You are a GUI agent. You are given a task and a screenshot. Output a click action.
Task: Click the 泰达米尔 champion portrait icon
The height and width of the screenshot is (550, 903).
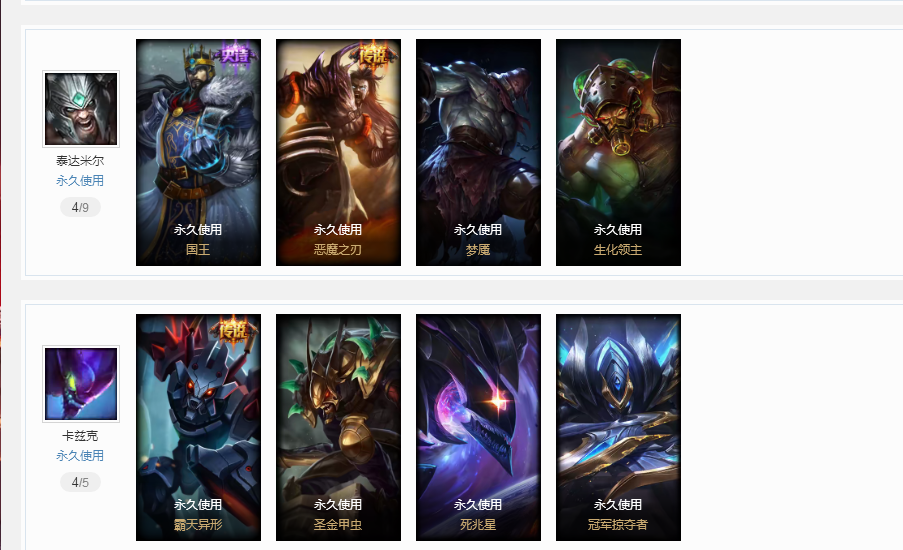[x=81, y=109]
